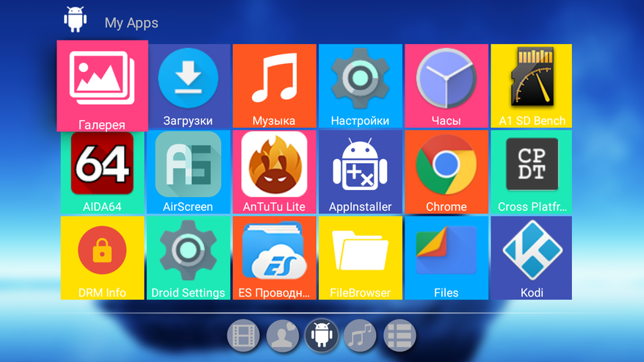644x362 pixels.
Task: Launch A1 SD Bench app
Action: [x=532, y=86]
